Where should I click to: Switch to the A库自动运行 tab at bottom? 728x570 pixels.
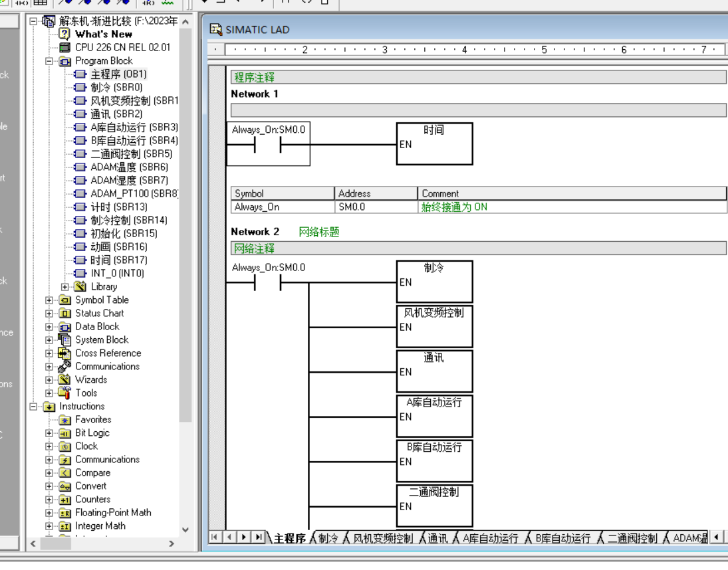tap(490, 538)
